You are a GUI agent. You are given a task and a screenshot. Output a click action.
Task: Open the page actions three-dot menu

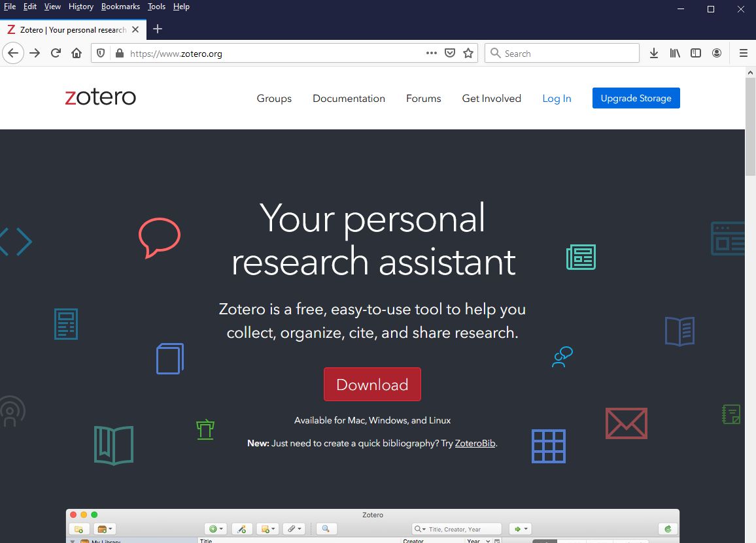(x=432, y=53)
